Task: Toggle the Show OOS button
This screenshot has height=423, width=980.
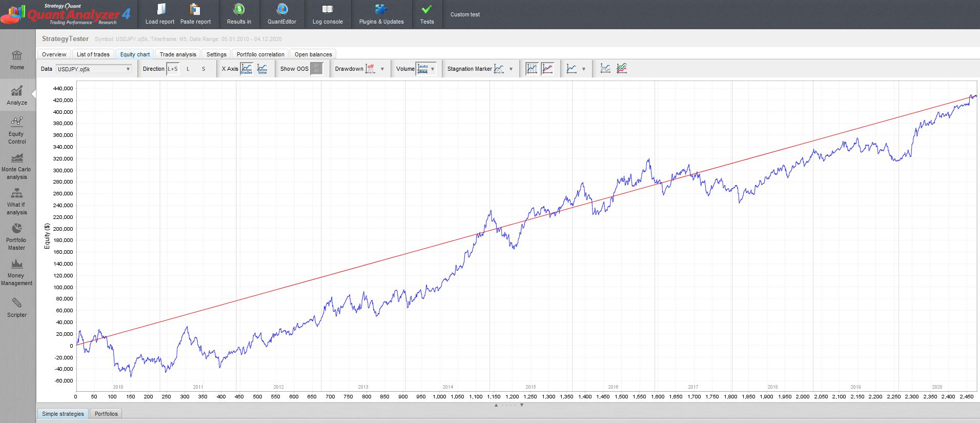Action: click(x=317, y=69)
